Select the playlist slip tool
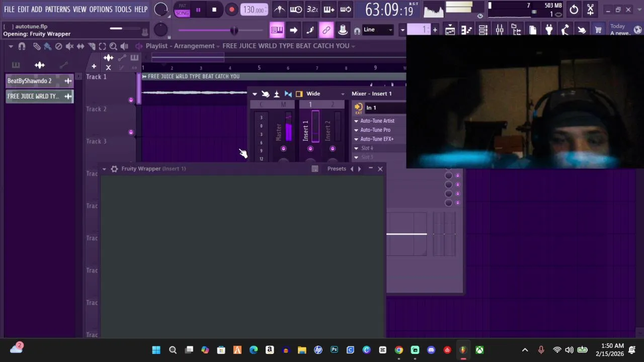 pos(80,46)
